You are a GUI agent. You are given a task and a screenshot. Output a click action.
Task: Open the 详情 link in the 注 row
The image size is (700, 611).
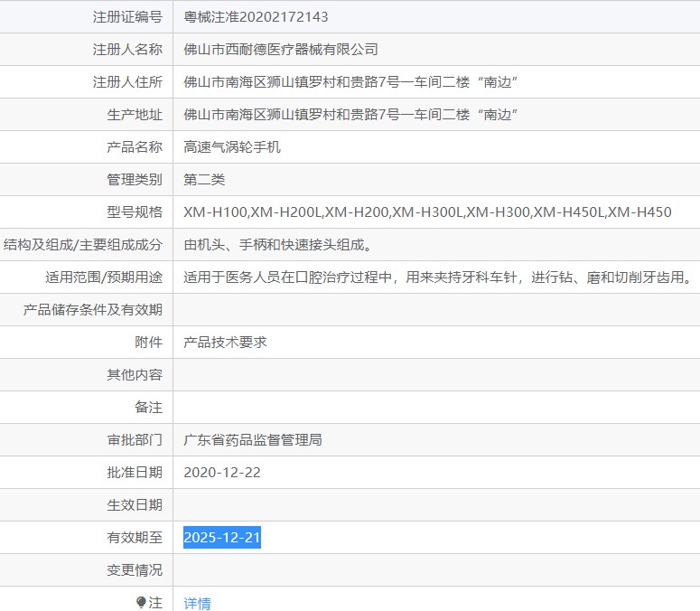coord(197,603)
